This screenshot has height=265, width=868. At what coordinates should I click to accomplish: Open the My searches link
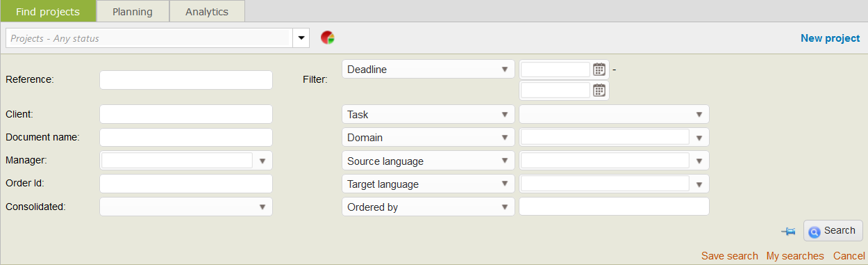pyautogui.click(x=795, y=256)
